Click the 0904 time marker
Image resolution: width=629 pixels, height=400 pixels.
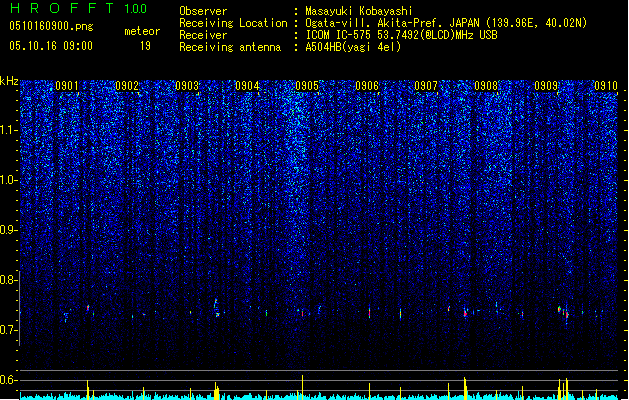(x=247, y=86)
